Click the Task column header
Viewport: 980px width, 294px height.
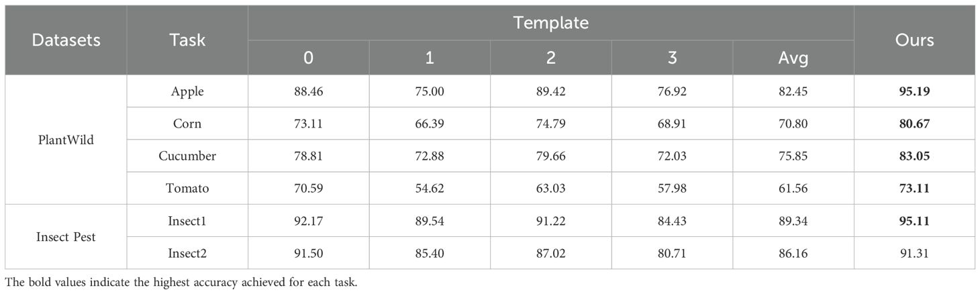[x=187, y=40]
